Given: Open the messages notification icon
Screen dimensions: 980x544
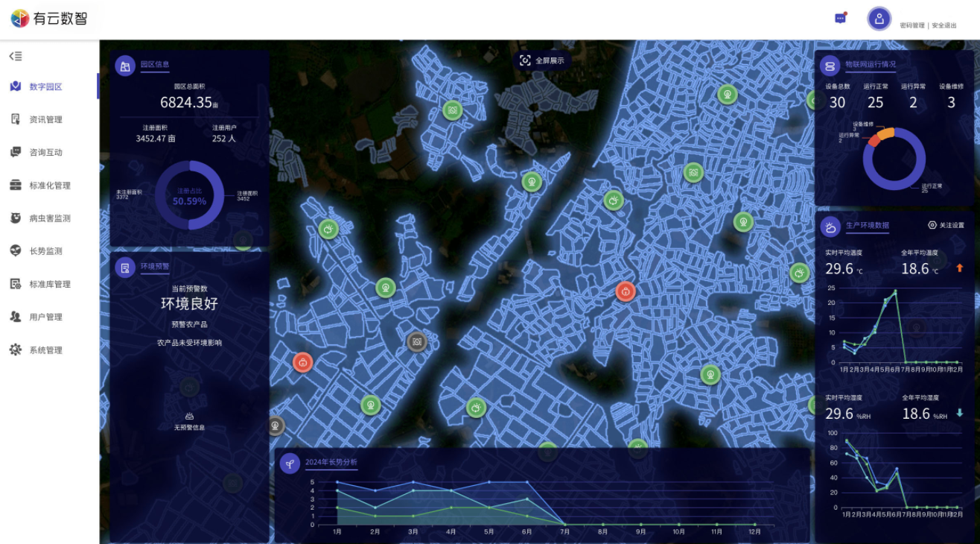Looking at the screenshot, I should pos(840,19).
